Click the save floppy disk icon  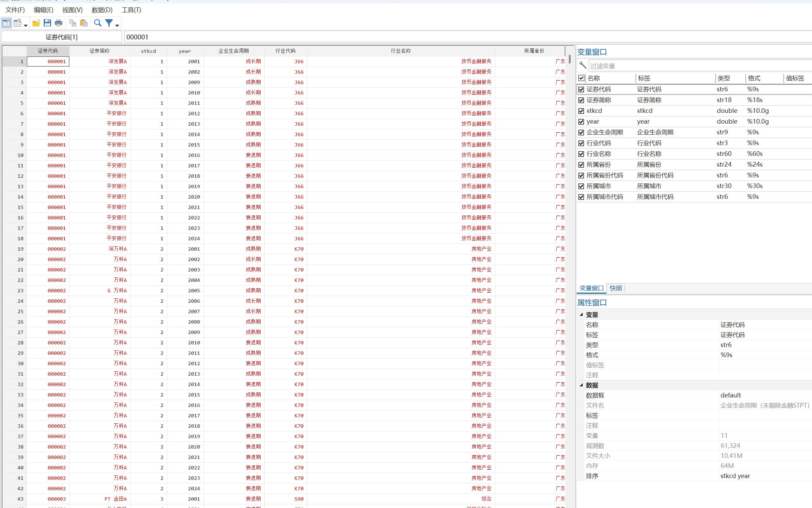(x=47, y=23)
